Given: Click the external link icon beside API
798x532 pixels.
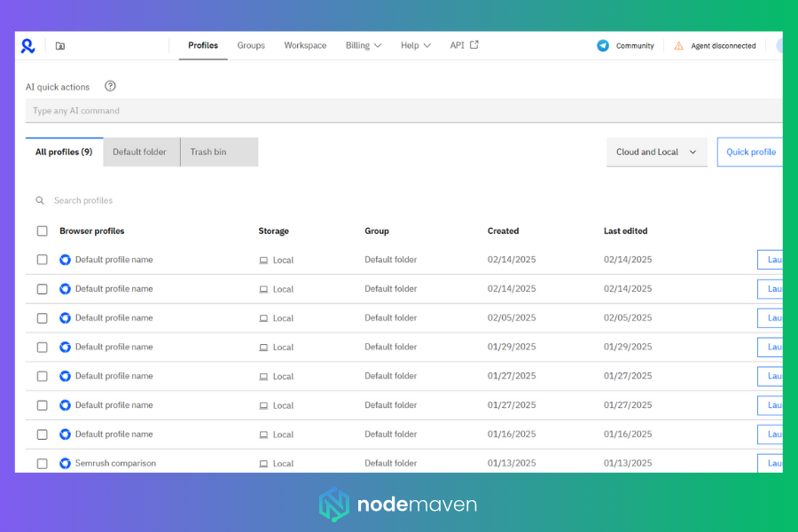Looking at the screenshot, I should coord(474,45).
